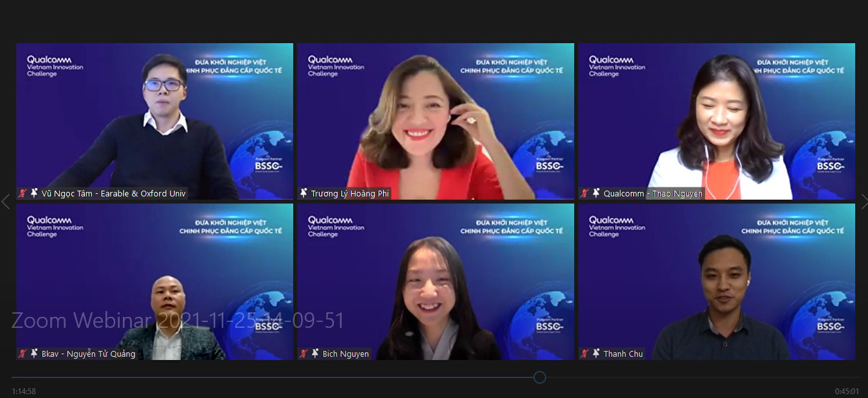The width and height of the screenshot is (868, 398).
Task: Click the pin icon beside Vũ Ngọc Tâm
Action: point(34,193)
